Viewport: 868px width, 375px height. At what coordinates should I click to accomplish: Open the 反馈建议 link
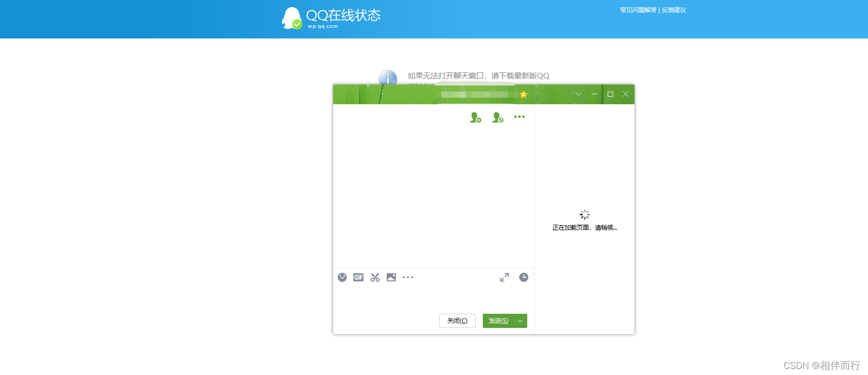(x=674, y=10)
